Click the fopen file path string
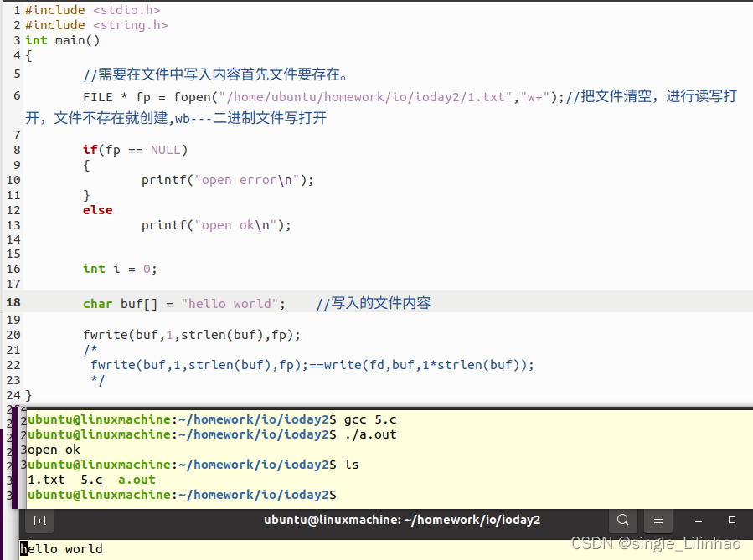This screenshot has width=753, height=560. click(x=365, y=97)
